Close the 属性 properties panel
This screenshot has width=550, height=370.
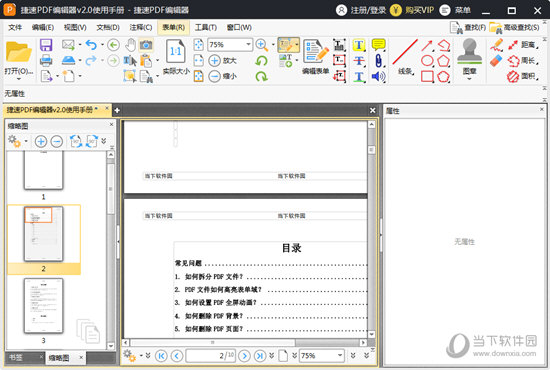pyautogui.click(x=542, y=110)
